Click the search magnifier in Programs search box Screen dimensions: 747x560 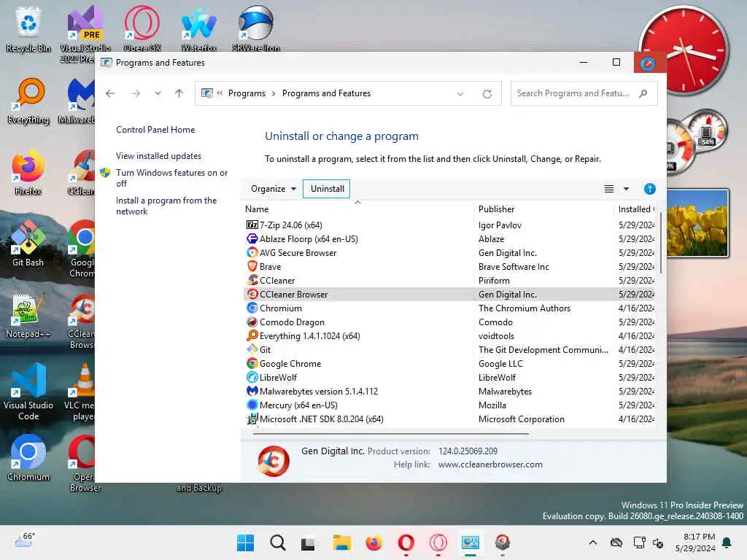tap(643, 93)
